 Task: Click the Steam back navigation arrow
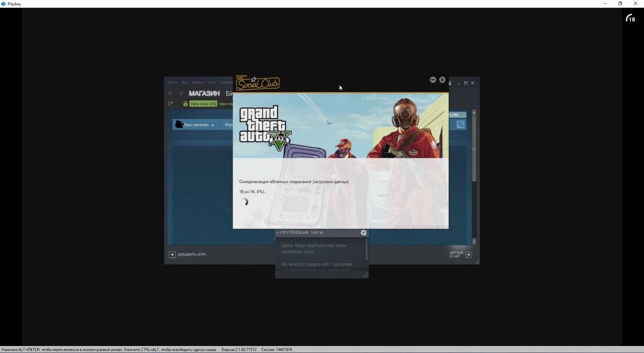171,94
